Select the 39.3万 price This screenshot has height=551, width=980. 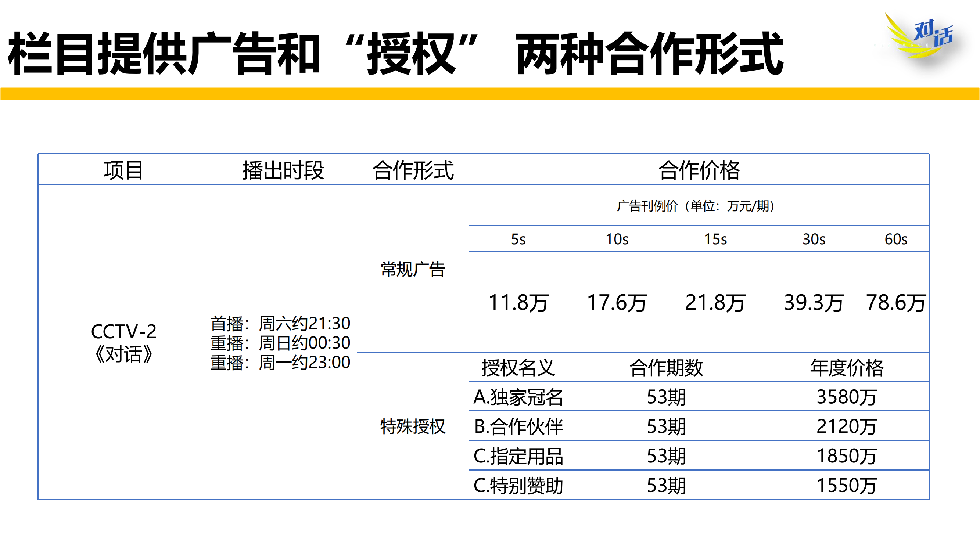click(x=814, y=303)
